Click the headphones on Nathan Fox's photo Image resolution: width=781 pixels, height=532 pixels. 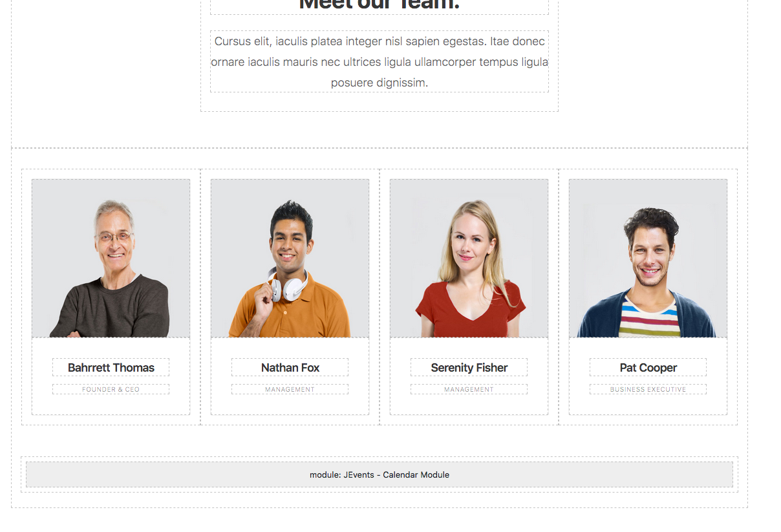287,286
